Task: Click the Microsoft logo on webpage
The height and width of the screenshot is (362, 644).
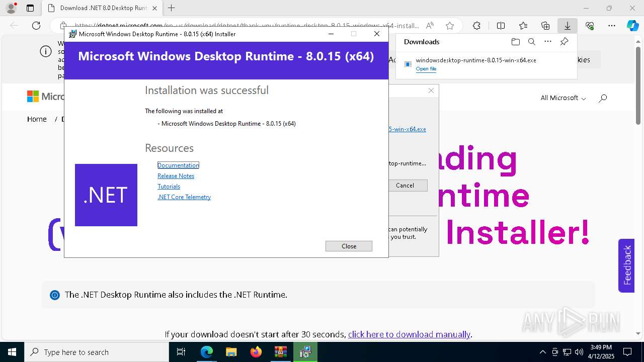Action: tap(45, 96)
